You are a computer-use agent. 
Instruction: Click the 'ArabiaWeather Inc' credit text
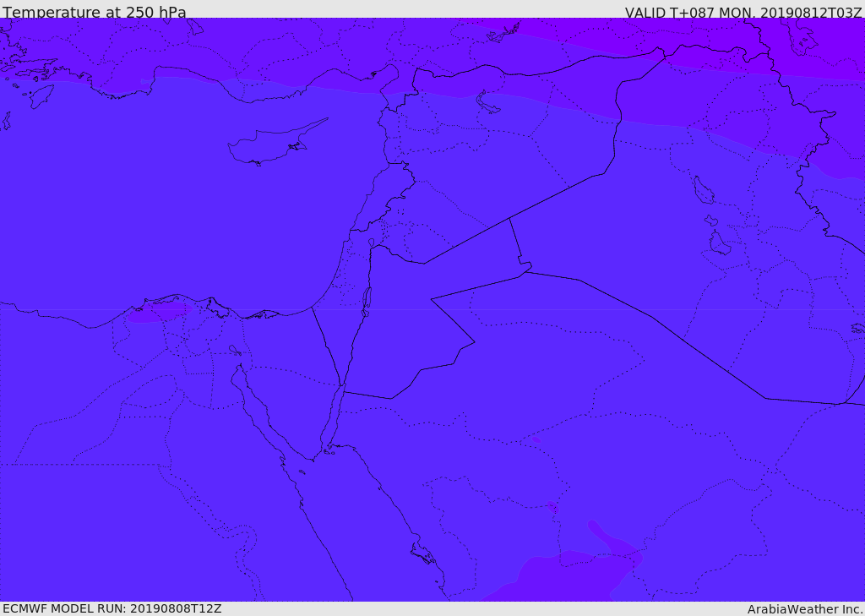[x=804, y=609]
